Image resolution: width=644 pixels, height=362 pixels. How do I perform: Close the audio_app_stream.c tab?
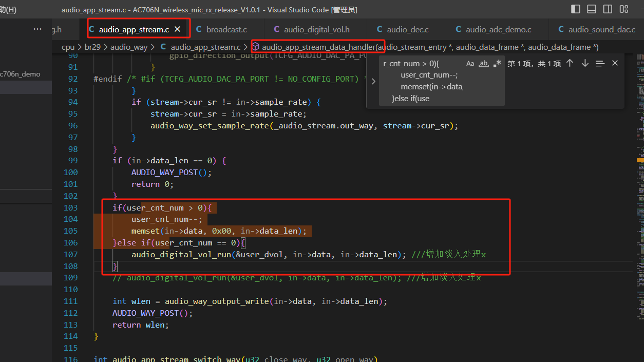click(x=177, y=29)
